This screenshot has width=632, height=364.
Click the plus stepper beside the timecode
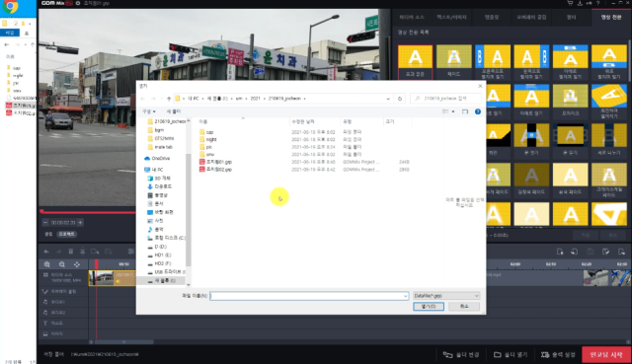coord(80,223)
